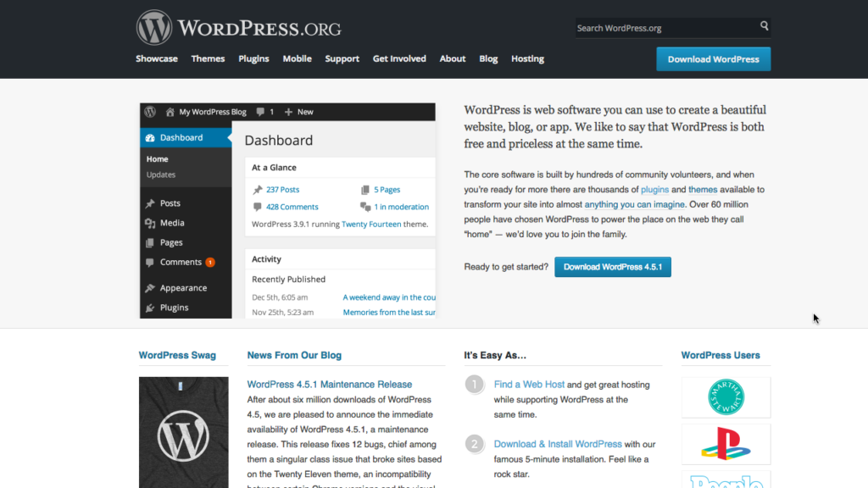Click the Posts pushpin icon in sidebar

pyautogui.click(x=150, y=203)
